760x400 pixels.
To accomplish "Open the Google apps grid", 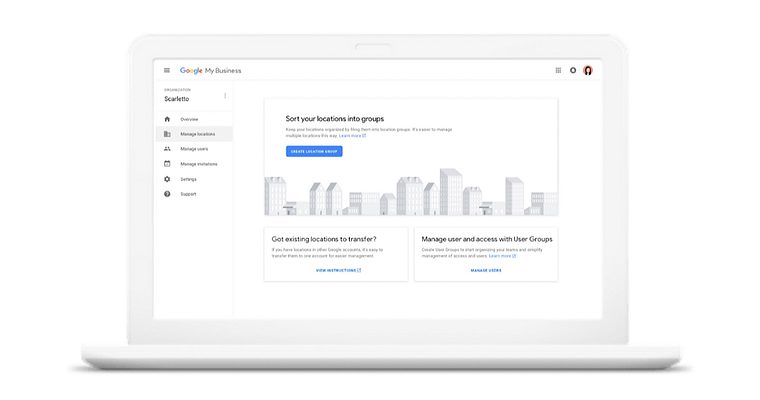I will click(558, 70).
